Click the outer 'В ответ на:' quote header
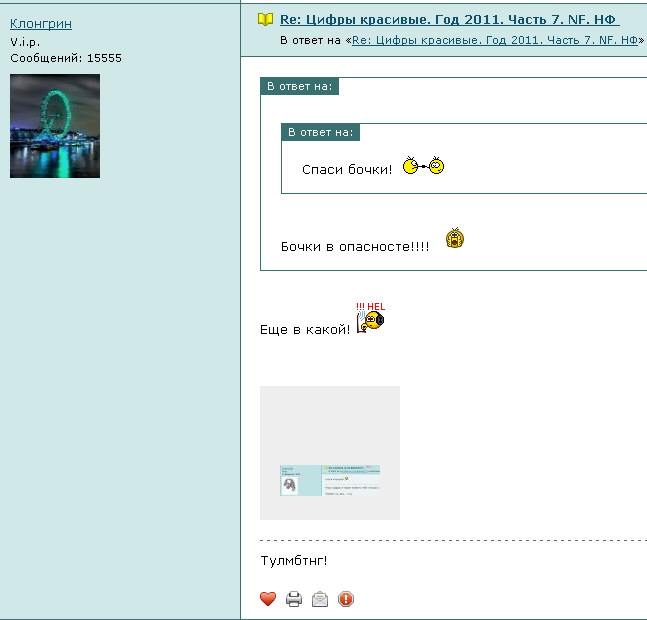Viewport: 647px width, 620px height. [x=300, y=86]
